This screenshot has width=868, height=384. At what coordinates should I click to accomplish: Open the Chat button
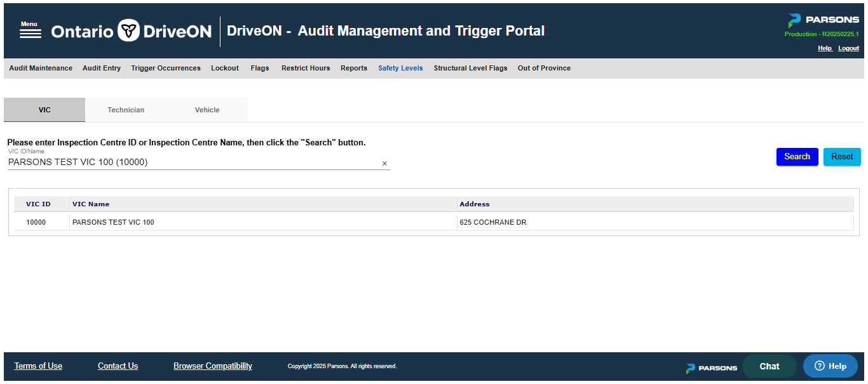coord(769,366)
